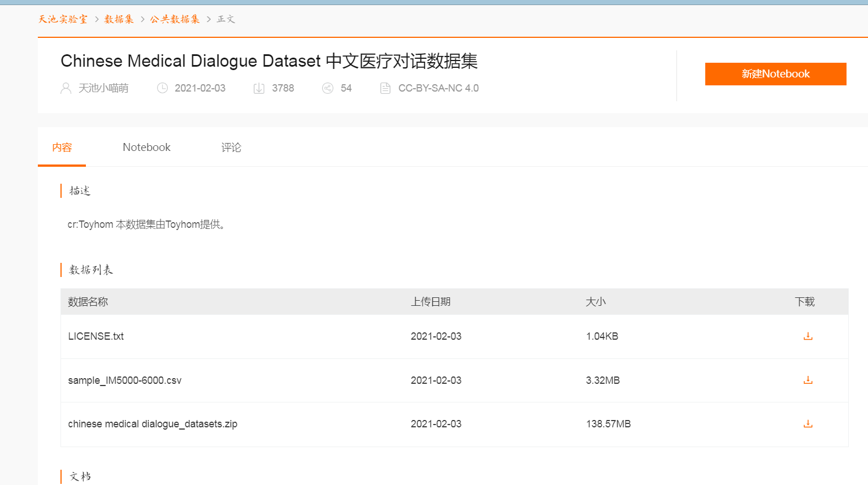Image resolution: width=868 pixels, height=485 pixels.
Task: Click the 下载 column header
Action: point(805,302)
